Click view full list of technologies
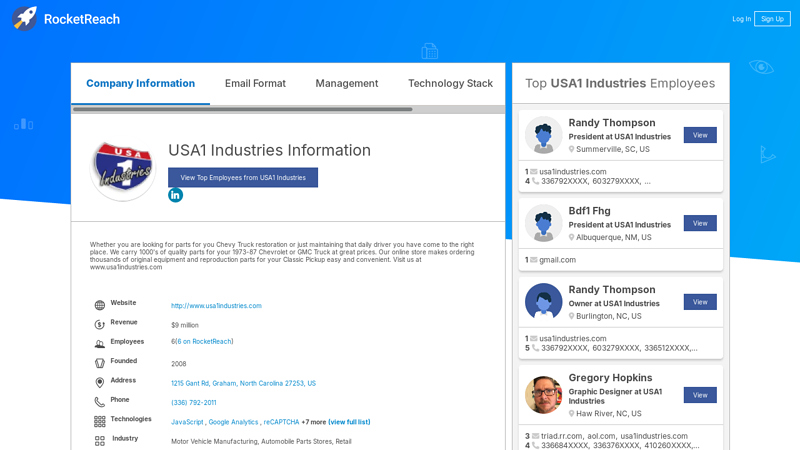The height and width of the screenshot is (450, 800). [x=349, y=422]
